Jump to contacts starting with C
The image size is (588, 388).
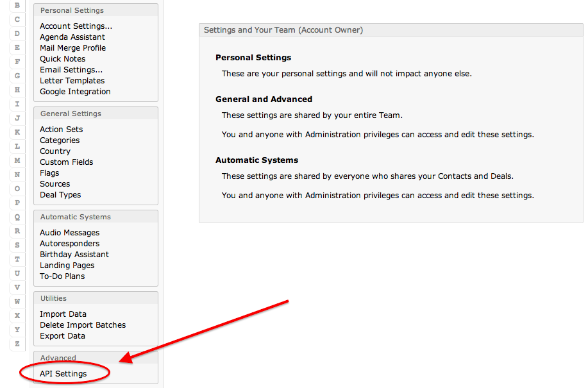coord(17,19)
